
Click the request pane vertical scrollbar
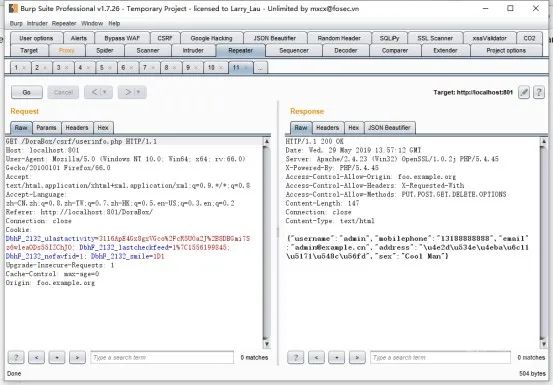coord(267,242)
